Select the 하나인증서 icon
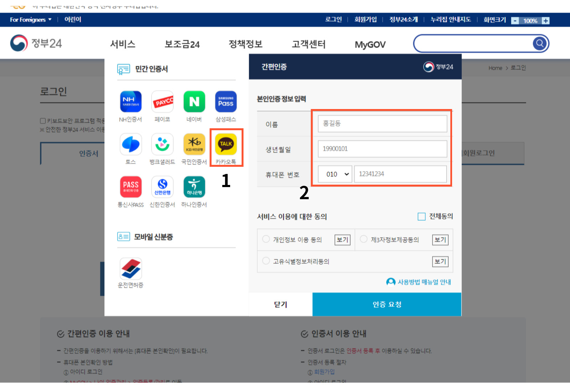Viewport: 570px width, 392px height. [194, 187]
